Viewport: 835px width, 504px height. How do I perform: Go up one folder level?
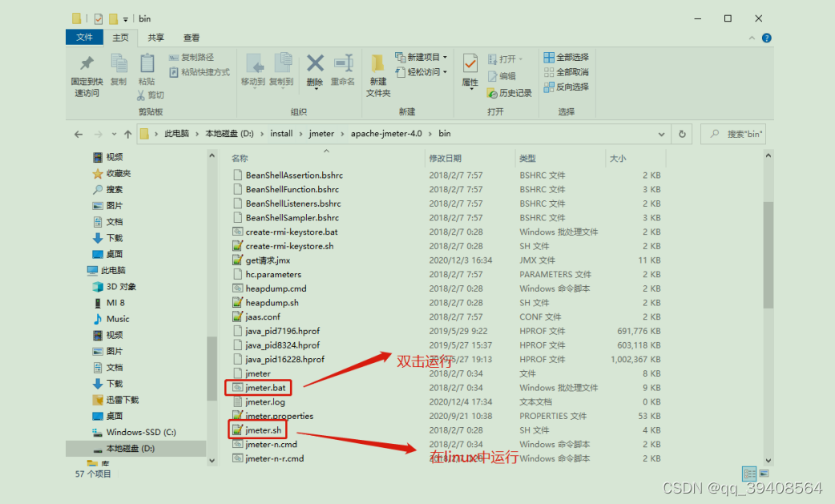pos(127,134)
